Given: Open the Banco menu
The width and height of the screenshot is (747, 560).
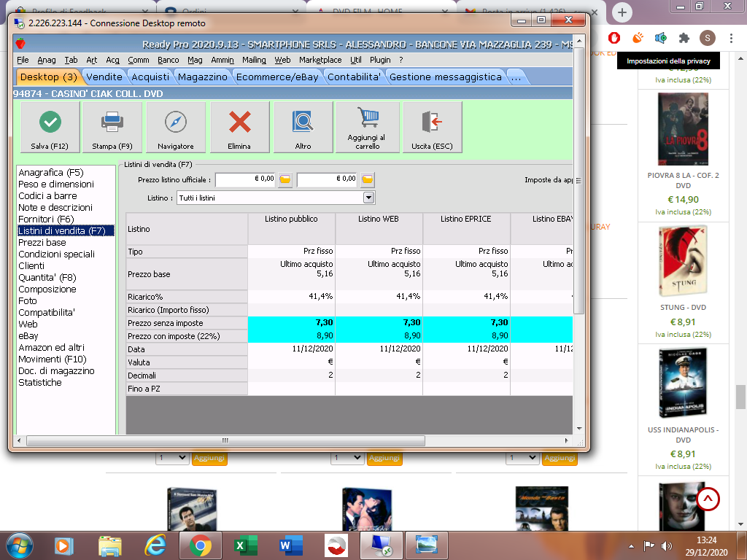Looking at the screenshot, I should click(169, 60).
